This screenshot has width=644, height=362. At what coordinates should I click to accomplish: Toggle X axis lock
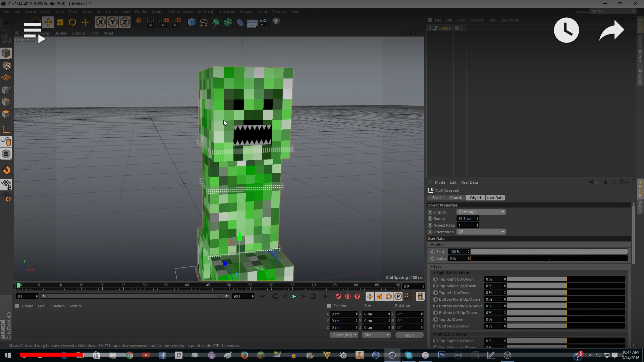click(x=100, y=22)
